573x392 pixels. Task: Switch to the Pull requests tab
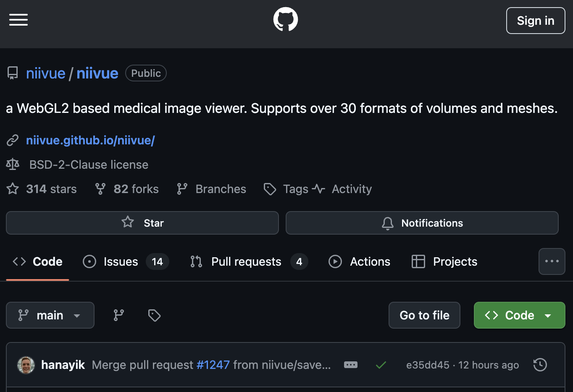[x=249, y=261]
